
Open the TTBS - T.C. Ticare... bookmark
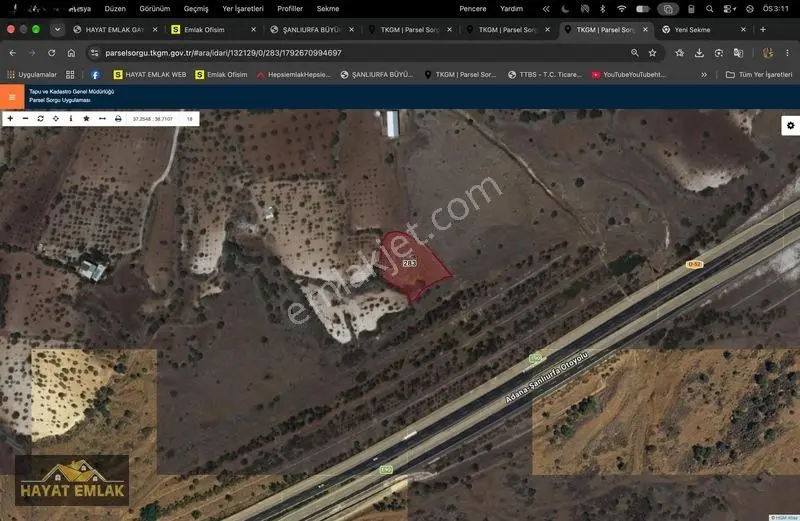click(545, 75)
